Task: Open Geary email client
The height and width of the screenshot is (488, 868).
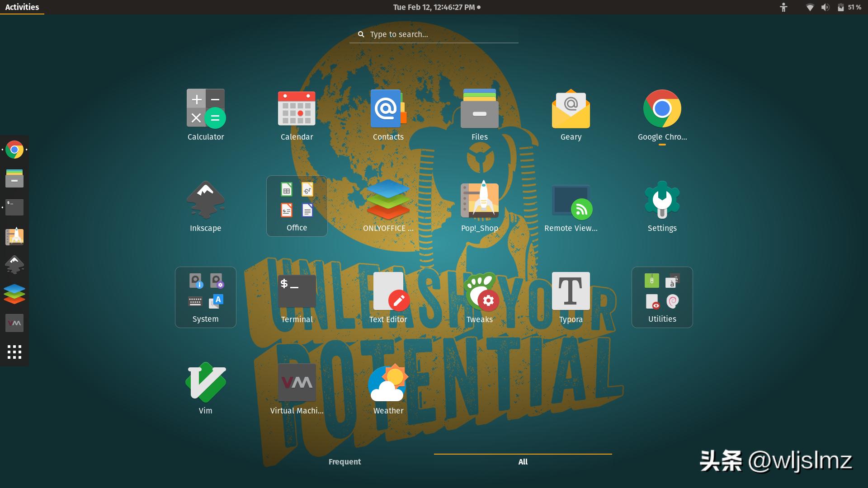Action: point(571,108)
